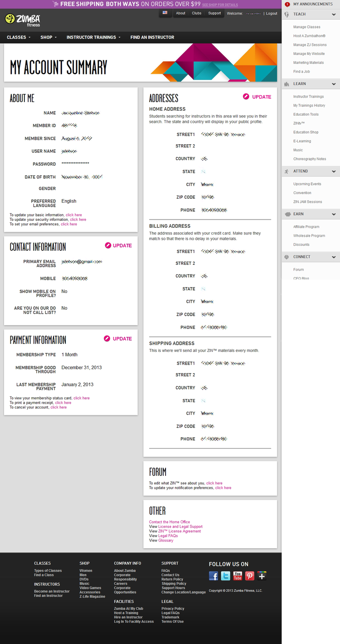Open Choreography Notes sidebar link
This screenshot has height=644, width=340.
tap(310, 159)
